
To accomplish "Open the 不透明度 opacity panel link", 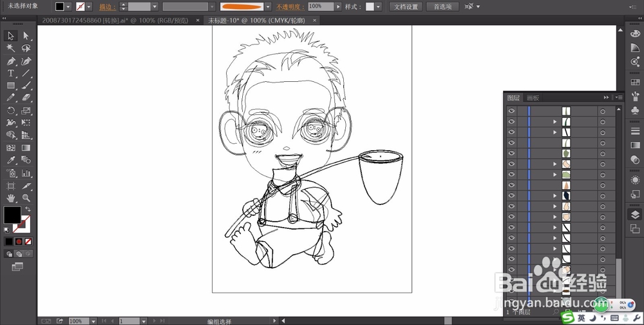I will [291, 7].
